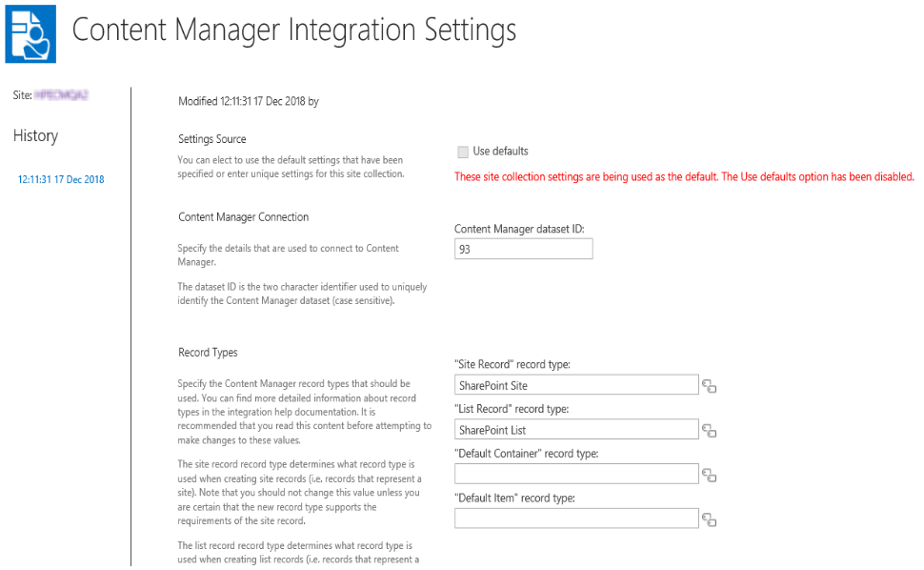The image size is (924, 570).
Task: Click the Default Container record type field
Action: 576,474
